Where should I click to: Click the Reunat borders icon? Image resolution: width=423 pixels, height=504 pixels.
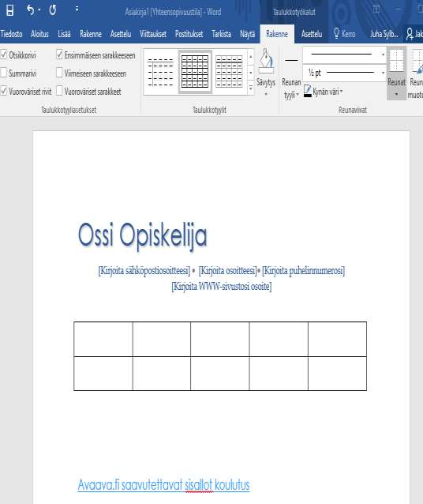coord(396,61)
